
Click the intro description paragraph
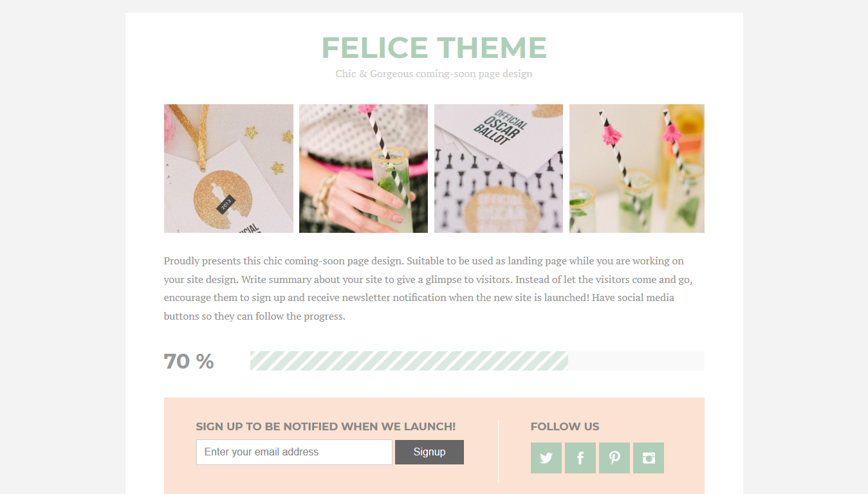point(429,289)
